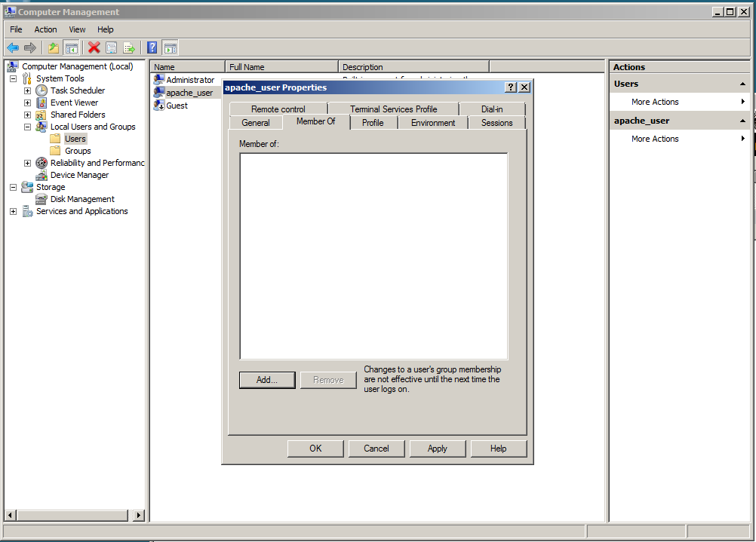This screenshot has height=542, width=756.
Task: Expand the Shared Folders node
Action: pos(27,115)
